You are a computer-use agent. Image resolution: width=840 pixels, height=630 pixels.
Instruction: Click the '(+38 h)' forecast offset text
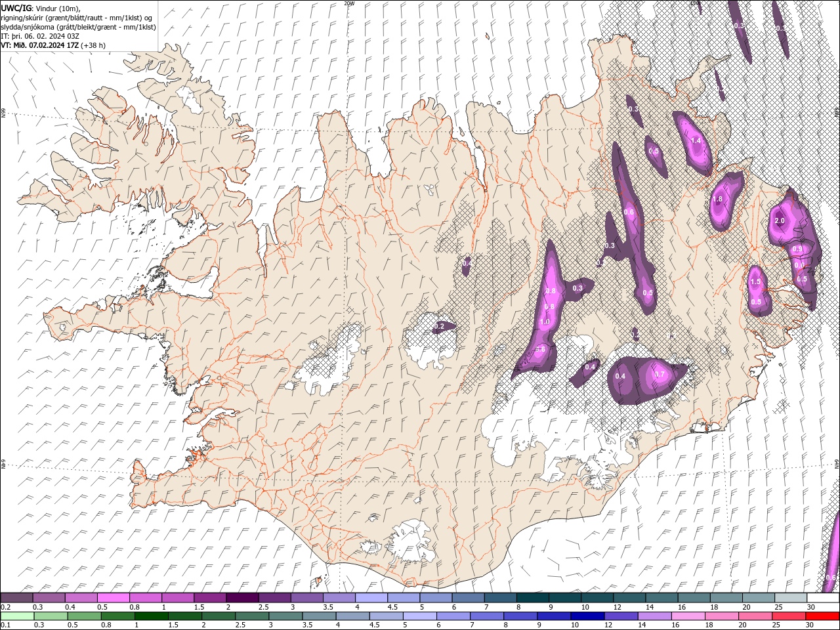(x=93, y=45)
